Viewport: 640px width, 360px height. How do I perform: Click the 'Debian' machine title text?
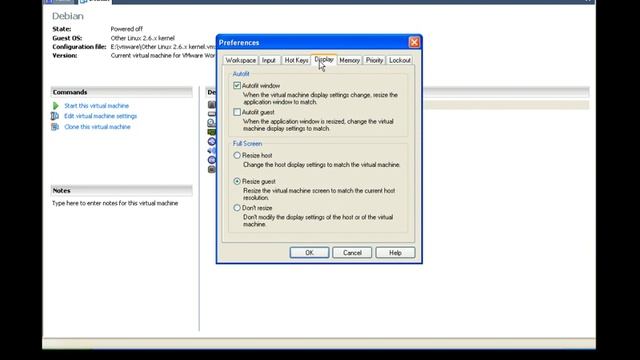68,16
